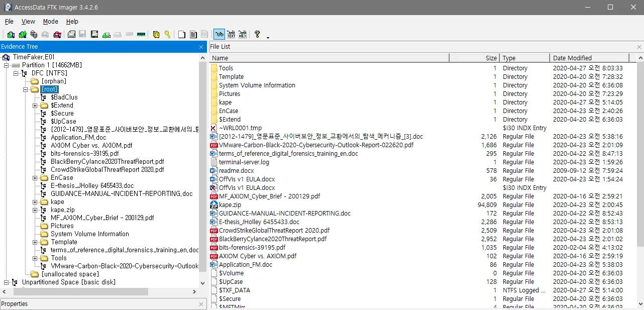Click the PDF icon beside AXIOM Cyber vs. AXIOM.pdf in File List
Image resolution: width=644 pixels, height=310 pixels.
click(x=214, y=256)
